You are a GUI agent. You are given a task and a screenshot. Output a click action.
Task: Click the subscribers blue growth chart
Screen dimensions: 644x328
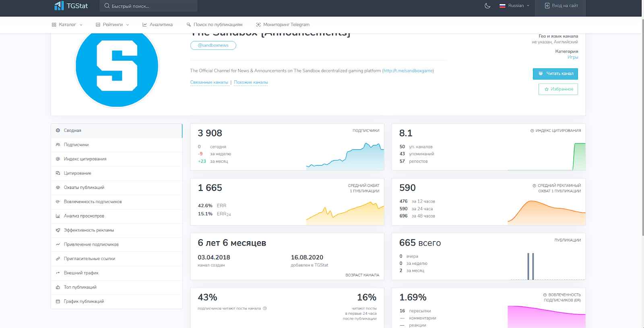[345, 157]
